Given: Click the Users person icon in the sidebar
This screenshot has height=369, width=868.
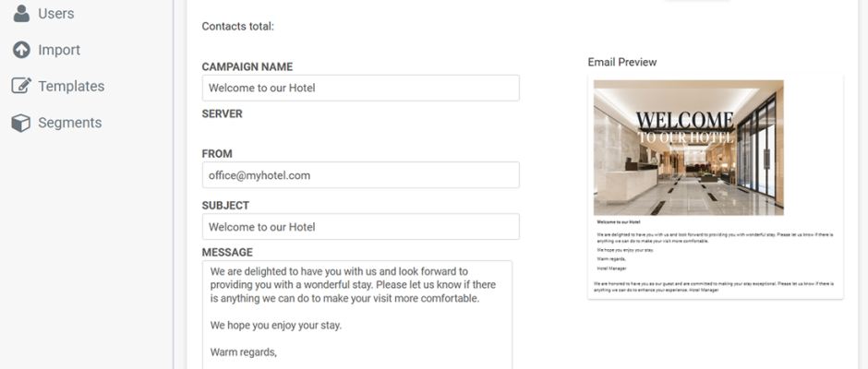Looking at the screenshot, I should (21, 13).
